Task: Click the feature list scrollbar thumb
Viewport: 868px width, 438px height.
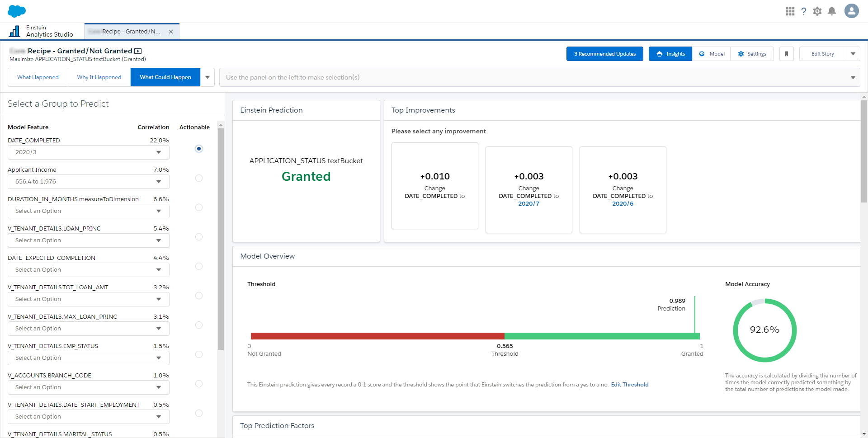Action: click(x=221, y=239)
